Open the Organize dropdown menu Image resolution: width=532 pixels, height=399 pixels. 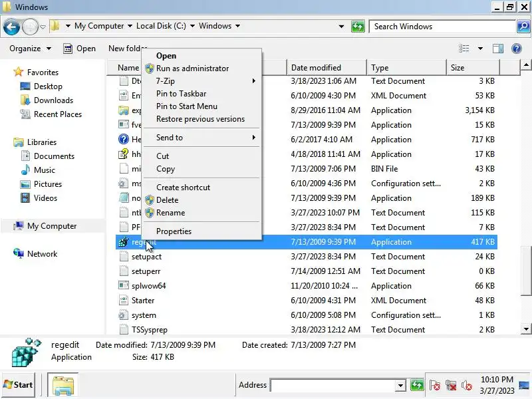(x=30, y=49)
